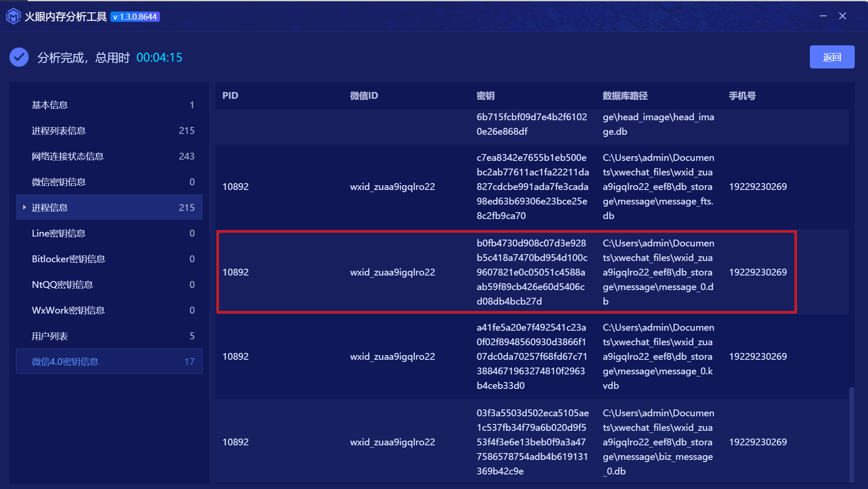Click the 微信ID column header

point(364,95)
